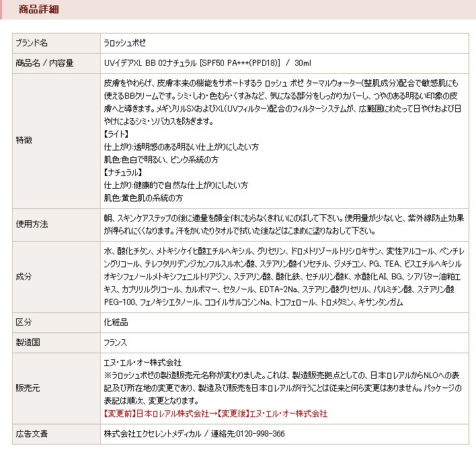
Task: Select the line 肌色:色白で明るい、ピンク系統の方
Action: 161,159
